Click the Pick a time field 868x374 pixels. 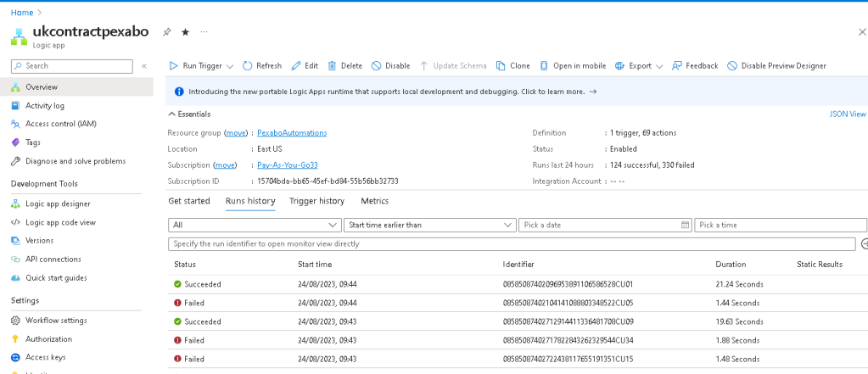(781, 226)
